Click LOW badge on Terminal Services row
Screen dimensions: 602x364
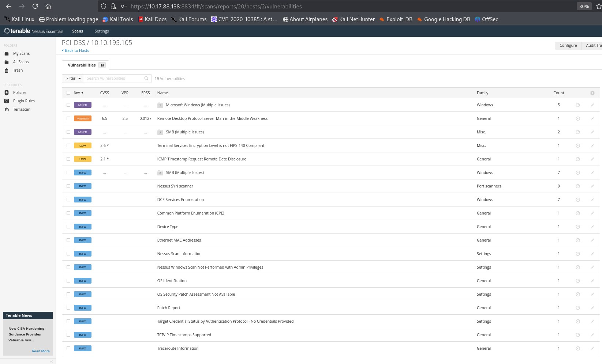pyautogui.click(x=83, y=145)
